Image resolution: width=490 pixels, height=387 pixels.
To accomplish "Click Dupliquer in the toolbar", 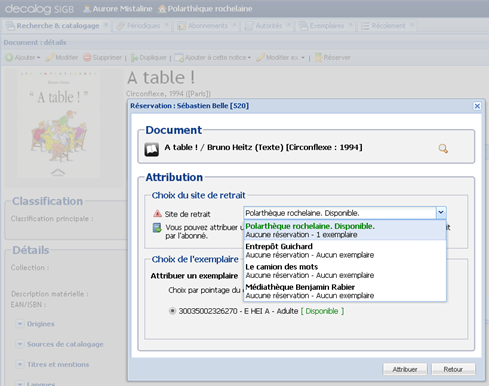I will coord(149,57).
